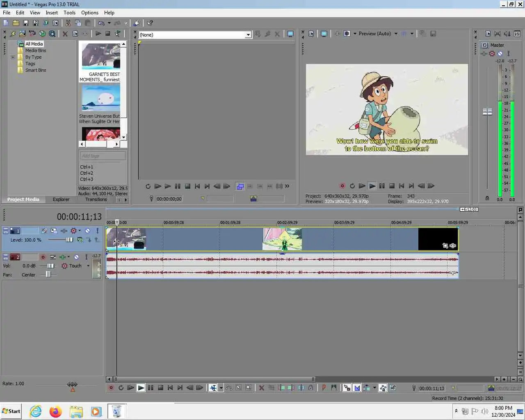Open edit tool selection dropdown arrow

click(x=221, y=388)
